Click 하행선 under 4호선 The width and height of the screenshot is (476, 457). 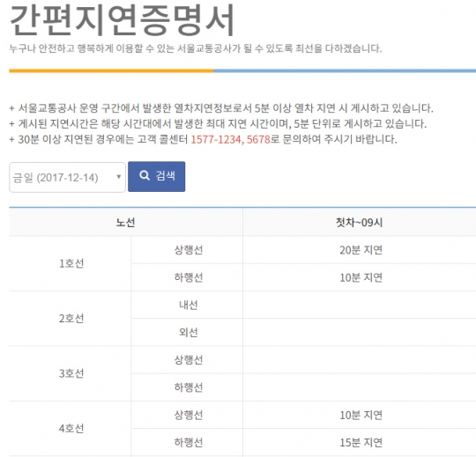(189, 442)
